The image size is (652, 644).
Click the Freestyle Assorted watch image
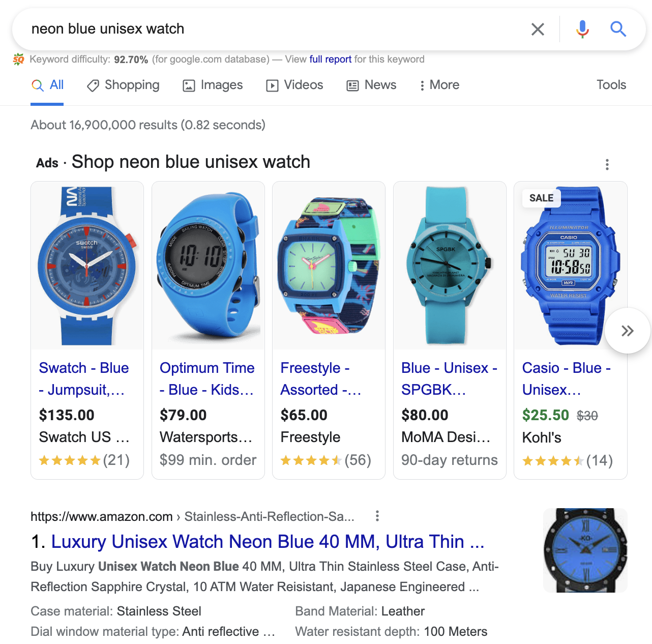(x=329, y=266)
